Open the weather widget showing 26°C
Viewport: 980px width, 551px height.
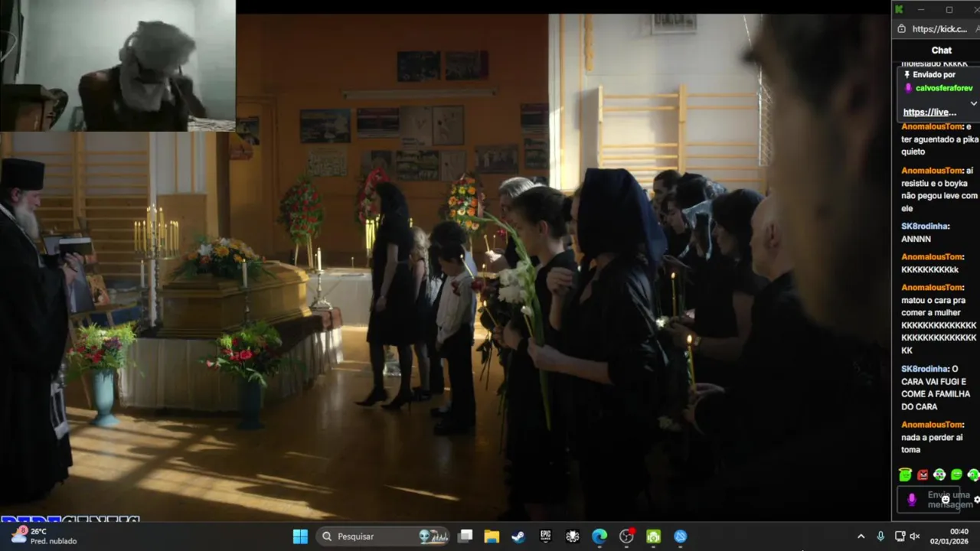point(44,536)
